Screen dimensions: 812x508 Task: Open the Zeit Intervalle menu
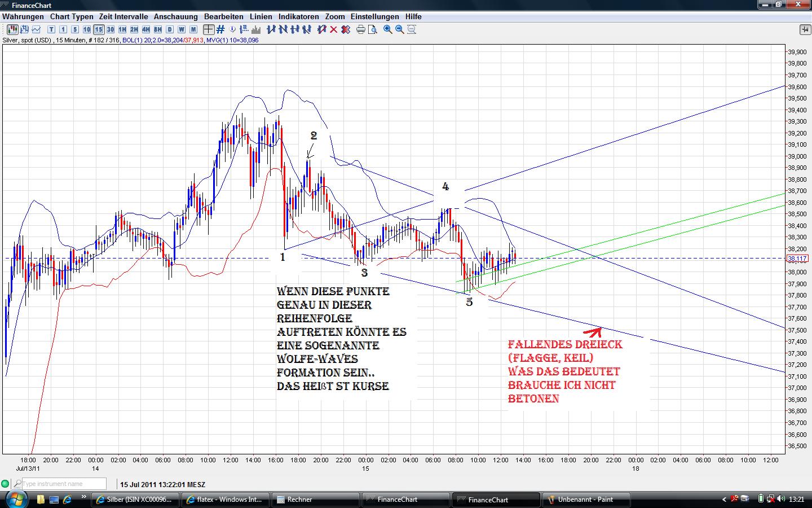coord(123,16)
